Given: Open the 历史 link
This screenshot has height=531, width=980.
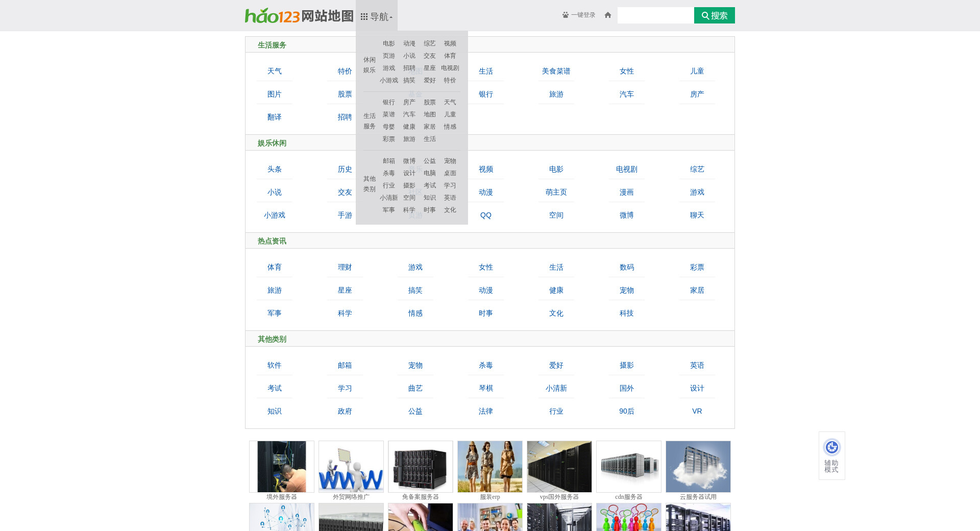Looking at the screenshot, I should [x=345, y=169].
